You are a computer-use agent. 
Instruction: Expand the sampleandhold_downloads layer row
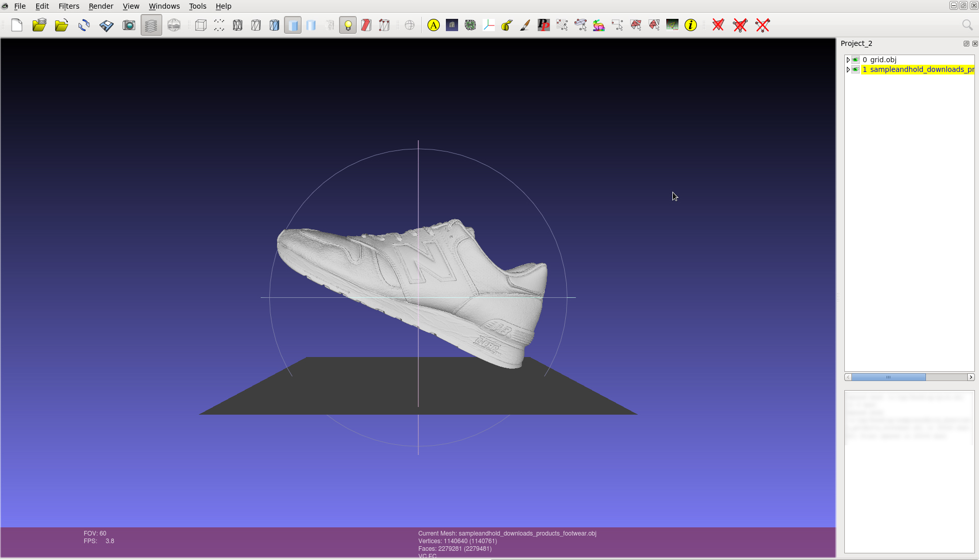pyautogui.click(x=848, y=69)
